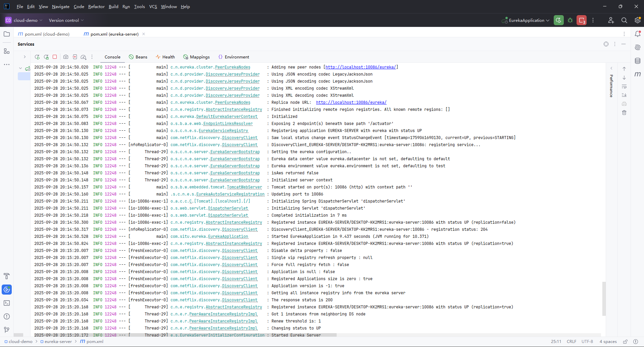644x347 pixels.
Task: Print the console output
Action: click(x=624, y=104)
